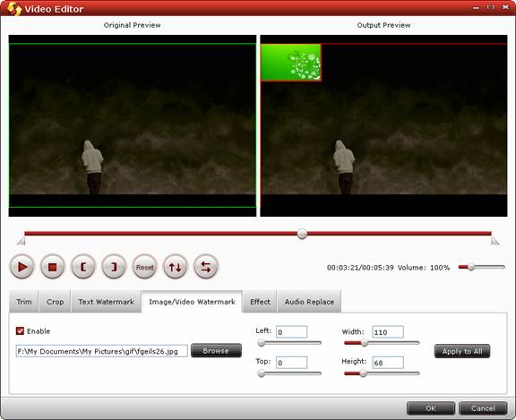Select the Image/Video Watermark tab
This screenshot has height=420, width=516.
coord(193,302)
